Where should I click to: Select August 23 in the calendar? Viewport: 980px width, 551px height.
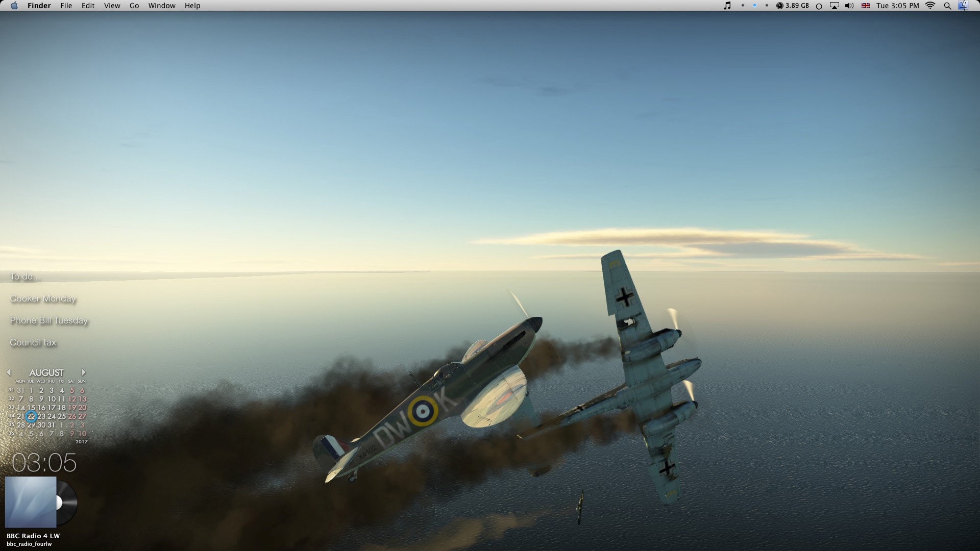(41, 416)
